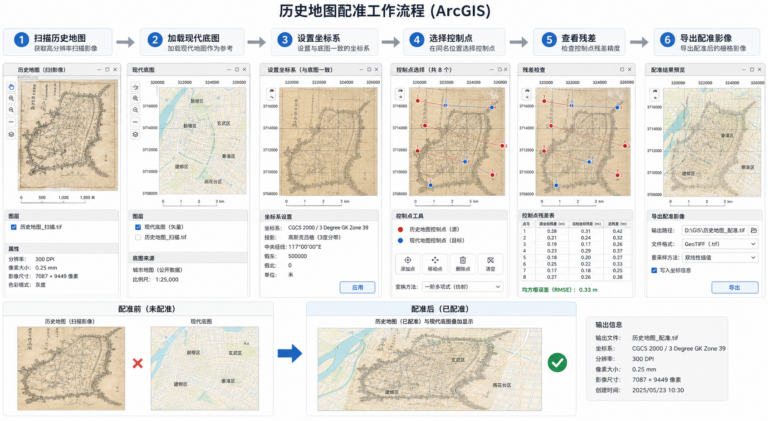Open layers icon in 现代底图 toolbar
Image resolution: width=768 pixels, height=421 pixels.
click(135, 134)
